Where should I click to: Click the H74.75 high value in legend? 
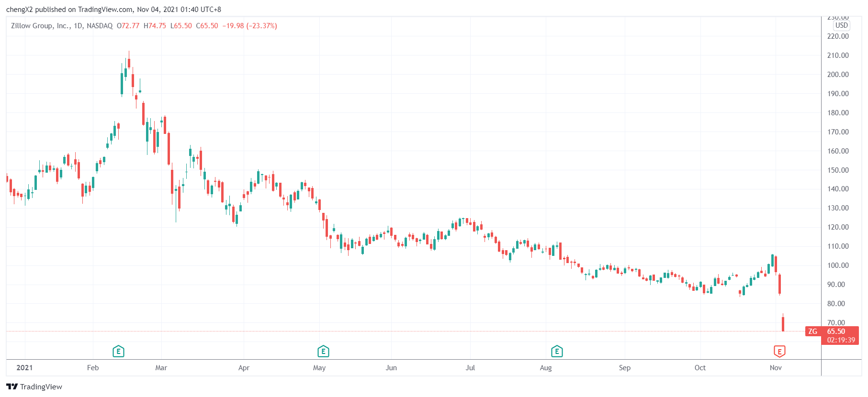click(155, 26)
